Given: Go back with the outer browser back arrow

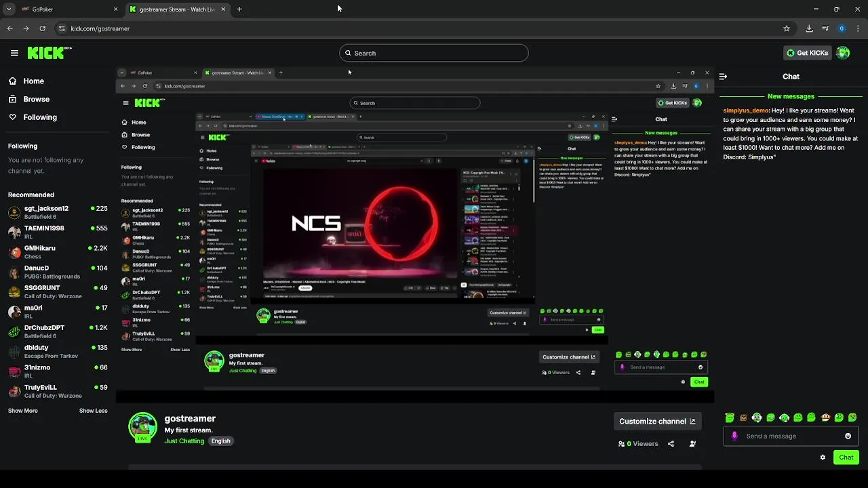Looking at the screenshot, I should (x=9, y=28).
